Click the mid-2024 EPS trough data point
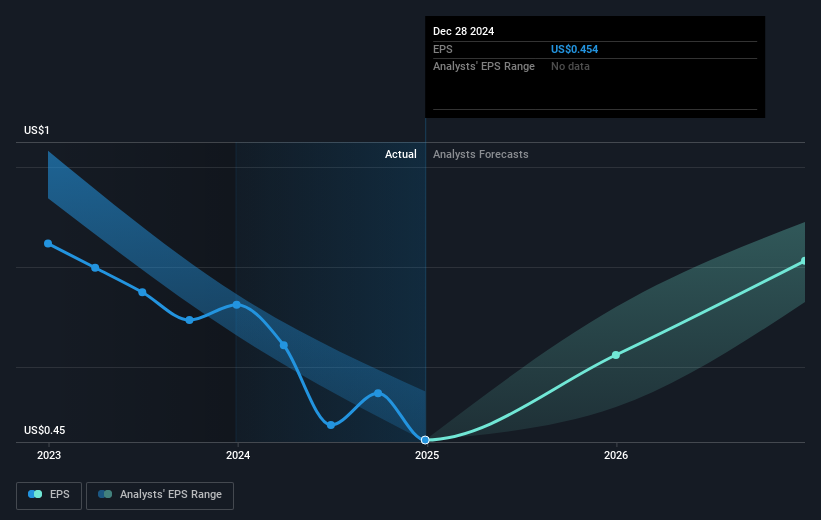Viewport: 821px width, 520px height. pyautogui.click(x=331, y=425)
